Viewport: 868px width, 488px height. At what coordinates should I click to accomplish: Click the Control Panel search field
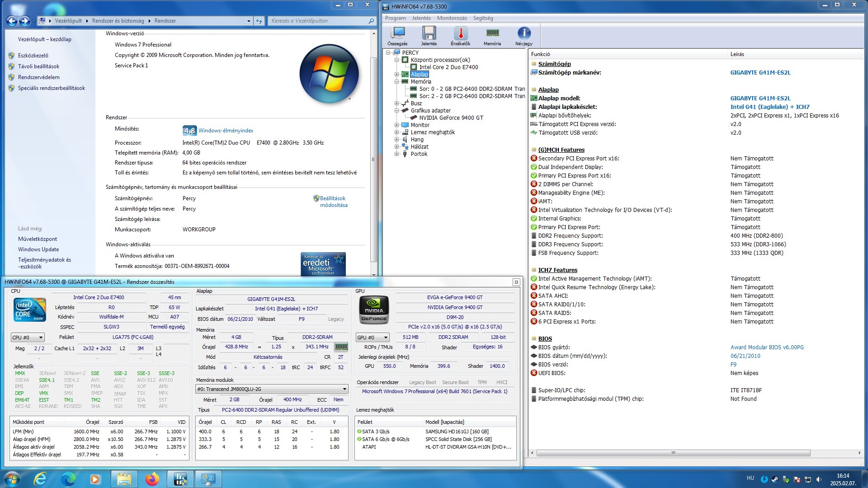[x=322, y=21]
